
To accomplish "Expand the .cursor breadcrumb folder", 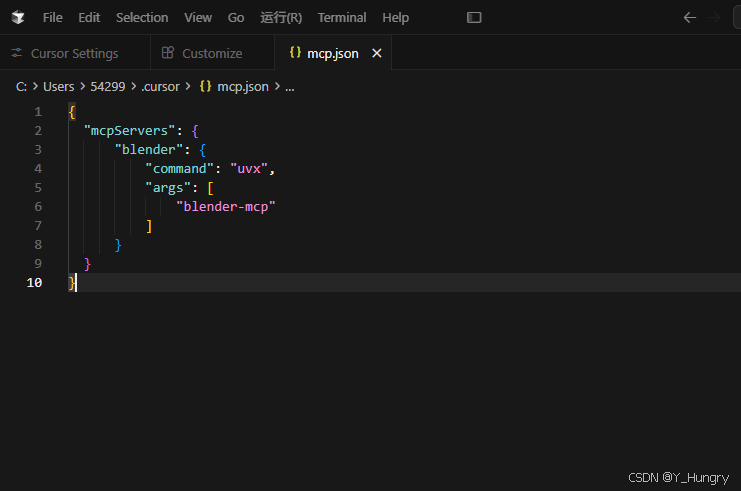I will 161,86.
